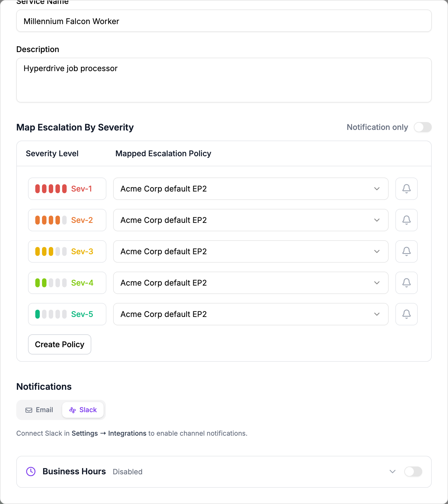The width and height of the screenshot is (448, 504).
Task: Click the Sev-3 severity label
Action: tap(82, 251)
